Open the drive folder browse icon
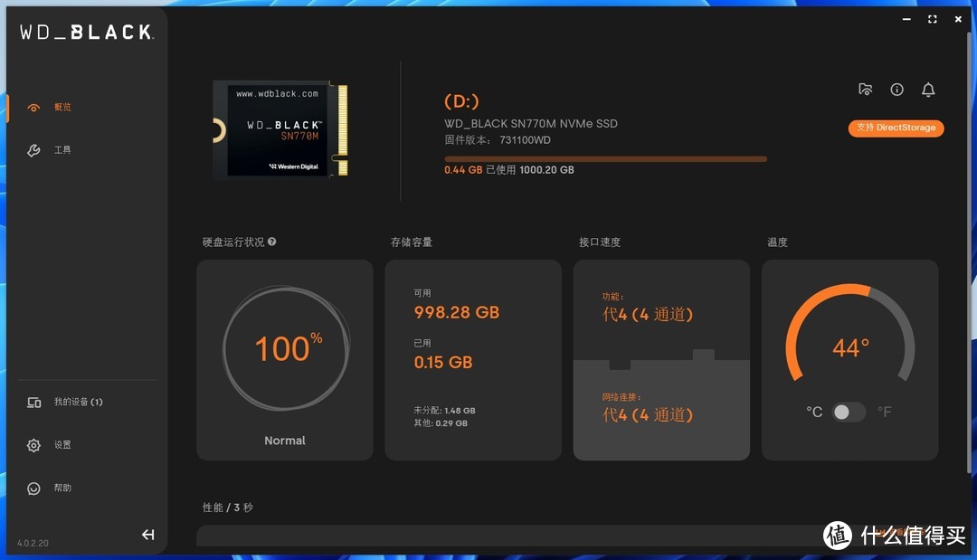The height and width of the screenshot is (560, 977). click(865, 90)
